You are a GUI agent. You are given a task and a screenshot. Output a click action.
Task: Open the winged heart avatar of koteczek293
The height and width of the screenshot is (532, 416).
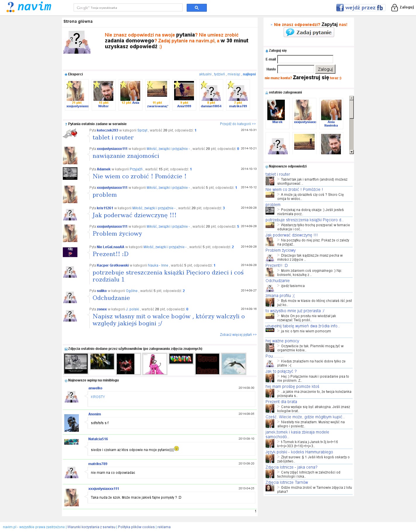(x=70, y=134)
